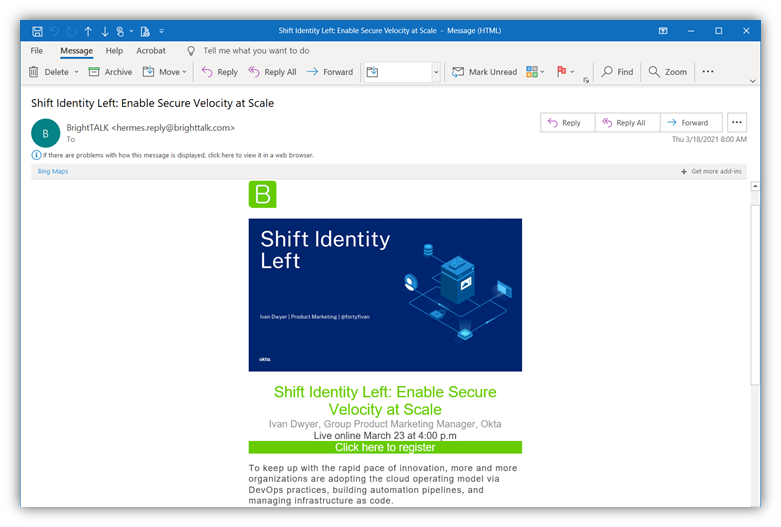Open Customize Quick Access Toolbar dropdown

(x=161, y=31)
